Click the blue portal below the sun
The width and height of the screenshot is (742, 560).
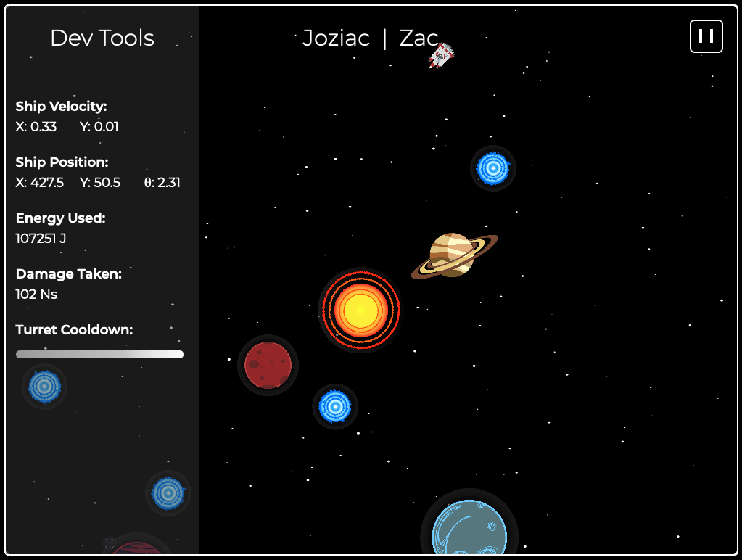pyautogui.click(x=335, y=407)
